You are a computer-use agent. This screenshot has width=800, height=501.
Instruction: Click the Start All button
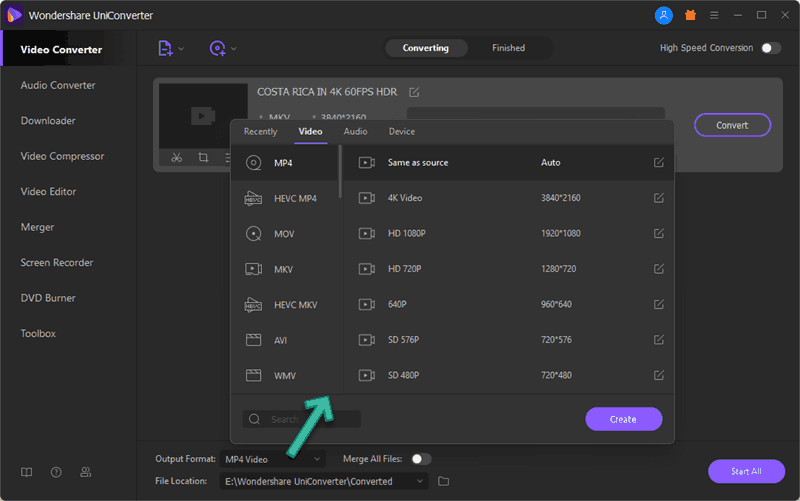tap(746, 471)
